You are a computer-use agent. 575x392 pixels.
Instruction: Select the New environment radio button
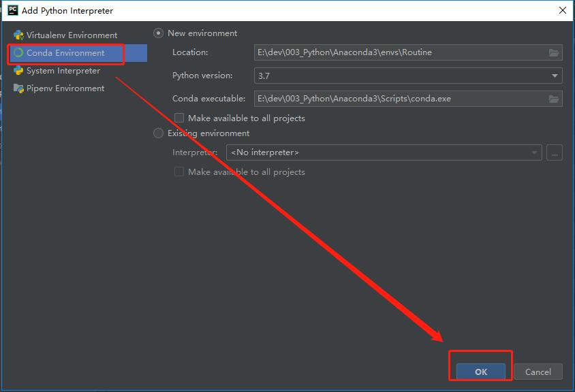point(159,33)
